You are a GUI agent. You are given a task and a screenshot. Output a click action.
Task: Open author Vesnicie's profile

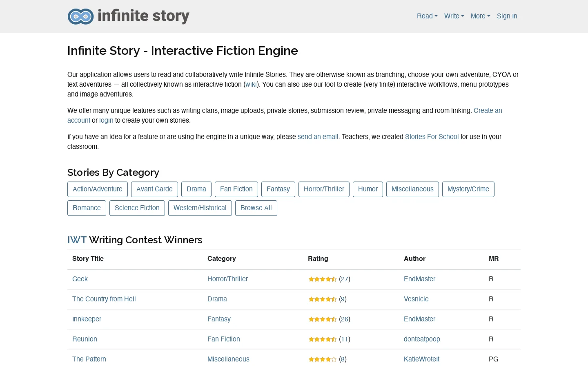[x=416, y=299]
